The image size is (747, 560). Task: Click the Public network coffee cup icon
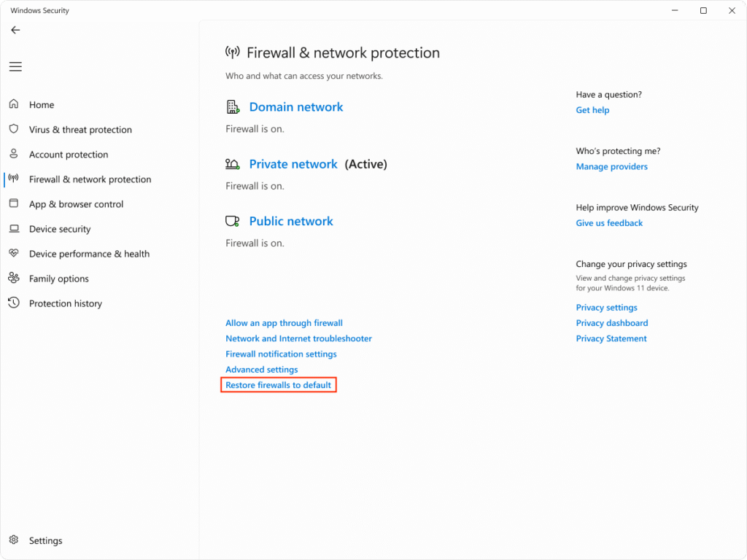tap(232, 220)
